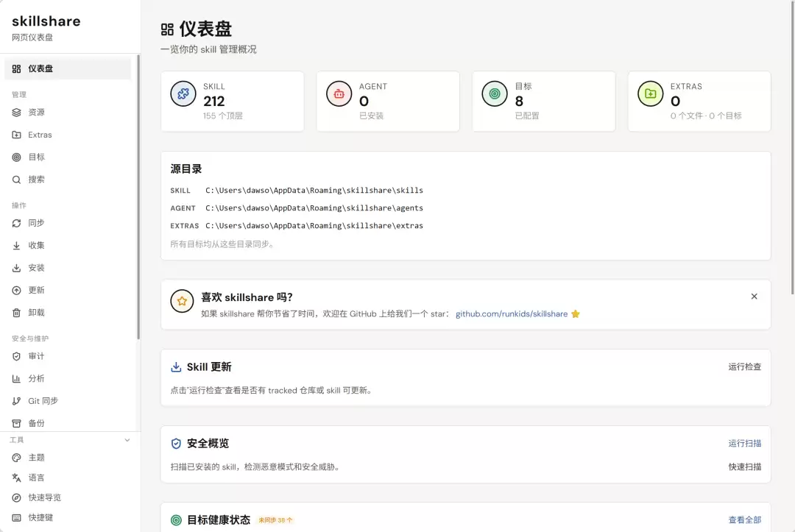Open 查看全部 for 目标健康状态
This screenshot has height=532, width=795.
(744, 519)
